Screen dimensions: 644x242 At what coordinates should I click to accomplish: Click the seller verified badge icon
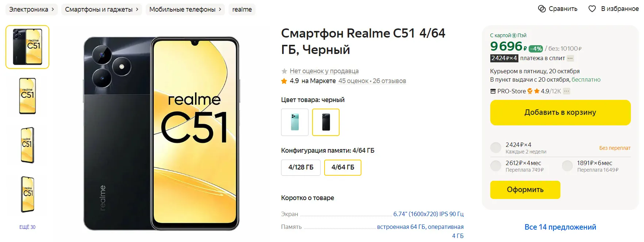pyautogui.click(x=530, y=91)
